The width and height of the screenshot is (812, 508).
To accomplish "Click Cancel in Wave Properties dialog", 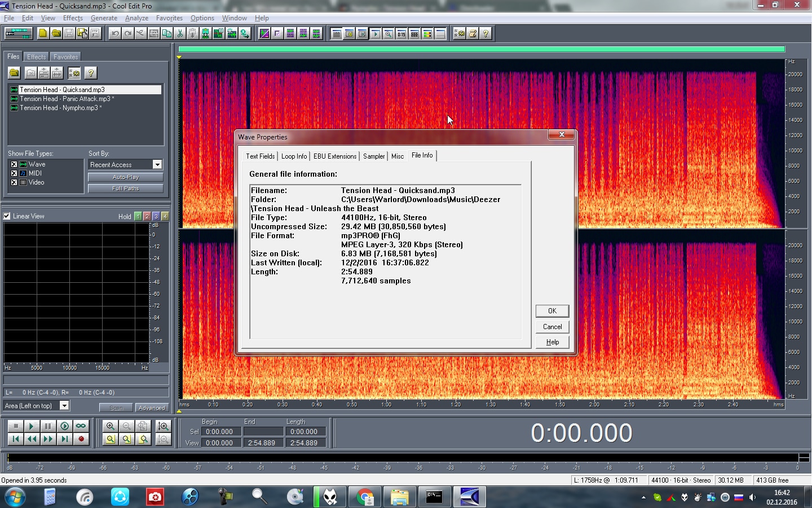I will (552, 327).
